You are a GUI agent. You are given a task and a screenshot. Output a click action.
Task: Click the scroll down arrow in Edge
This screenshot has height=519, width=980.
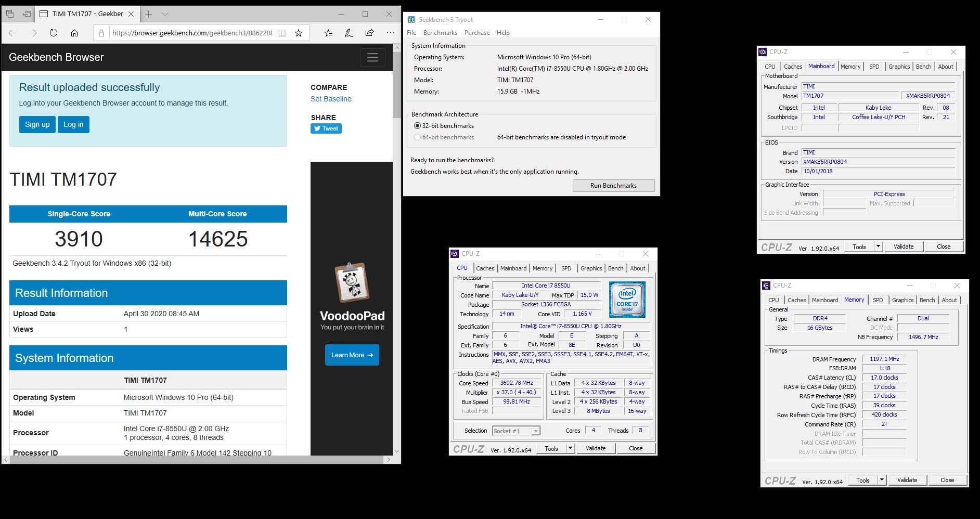coord(397,451)
